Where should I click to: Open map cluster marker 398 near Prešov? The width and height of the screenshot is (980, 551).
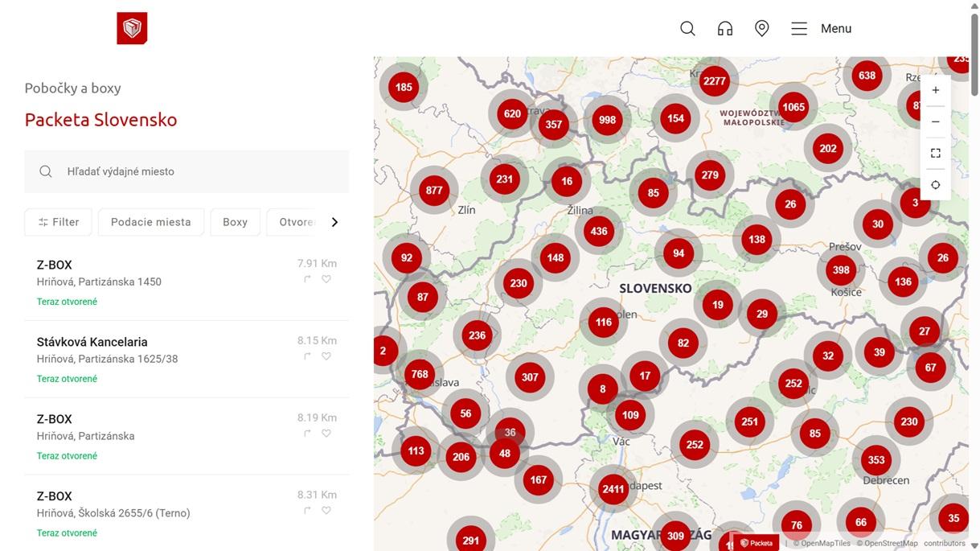point(841,270)
